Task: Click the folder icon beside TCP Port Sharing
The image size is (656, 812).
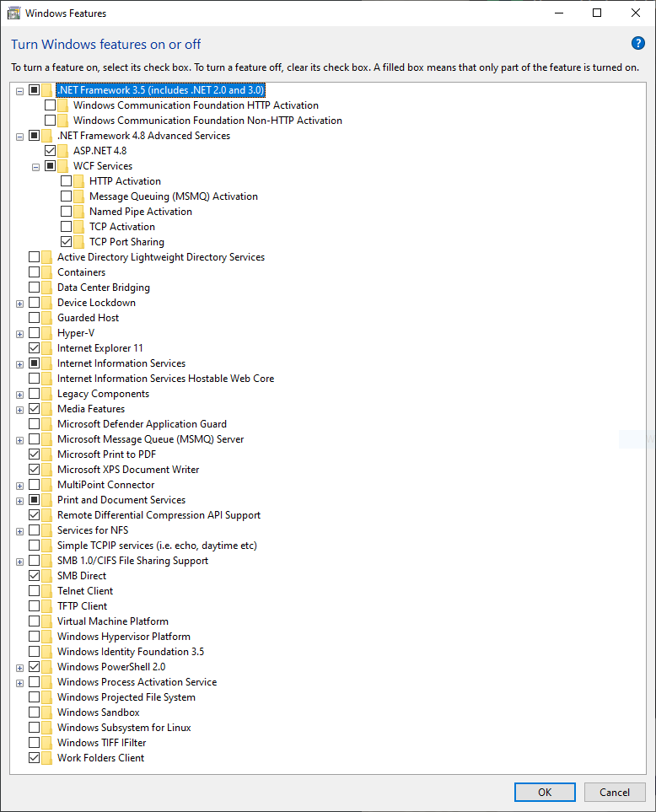Action: [x=78, y=242]
